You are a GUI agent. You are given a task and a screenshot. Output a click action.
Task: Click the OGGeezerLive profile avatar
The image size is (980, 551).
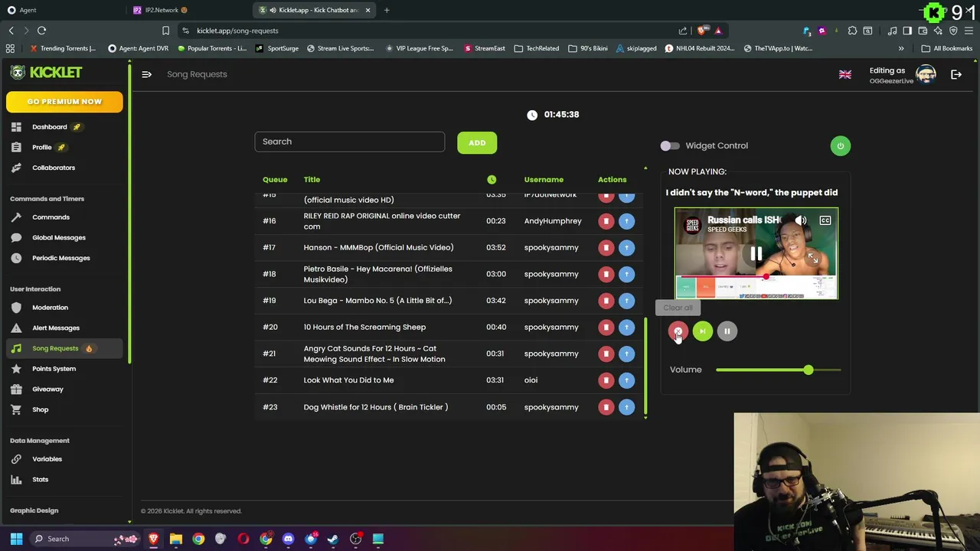(x=926, y=74)
